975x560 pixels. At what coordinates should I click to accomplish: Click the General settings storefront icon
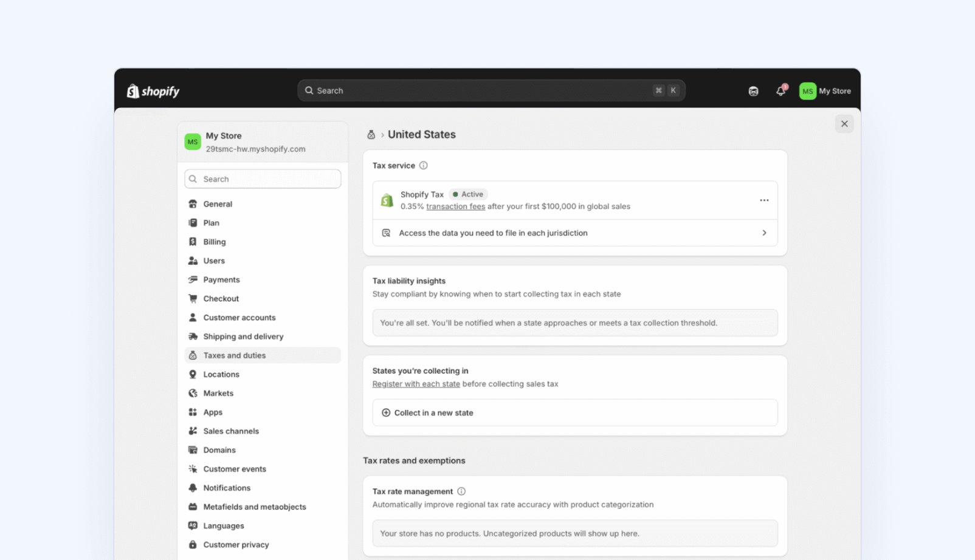coord(193,204)
